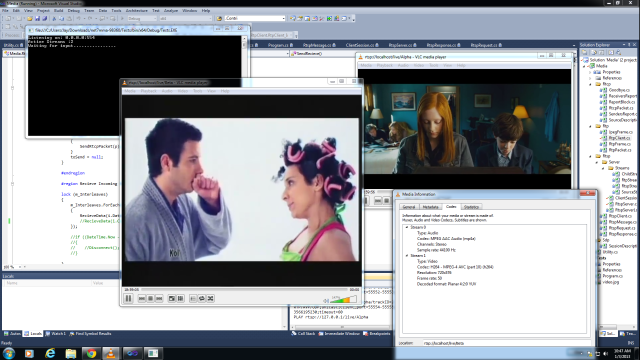640x360 pixels.
Task: Pause playback in the Beta VLC player
Action: [x=128, y=298]
